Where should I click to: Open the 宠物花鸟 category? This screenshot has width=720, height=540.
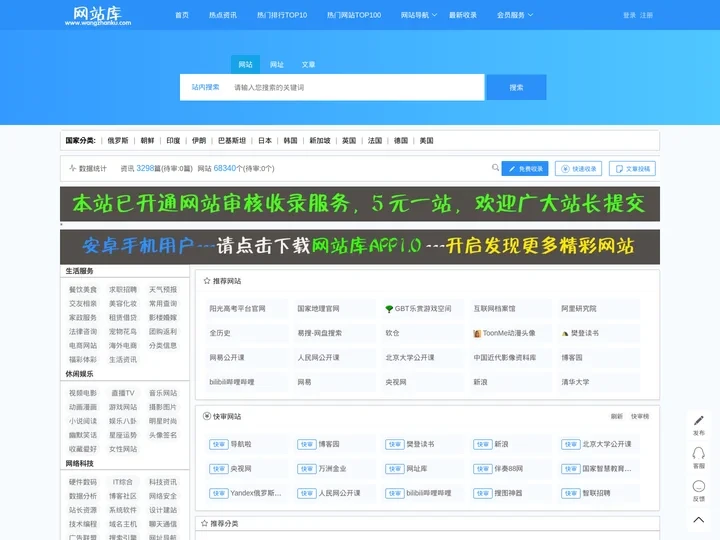coord(123,331)
